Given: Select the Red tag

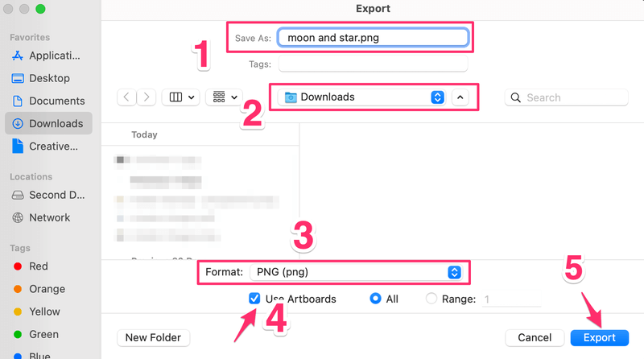Looking at the screenshot, I should (38, 266).
